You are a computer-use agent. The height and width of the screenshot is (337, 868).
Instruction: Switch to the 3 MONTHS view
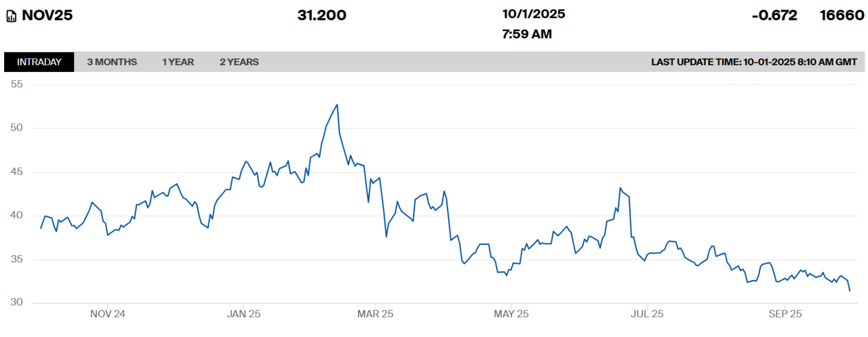click(112, 62)
